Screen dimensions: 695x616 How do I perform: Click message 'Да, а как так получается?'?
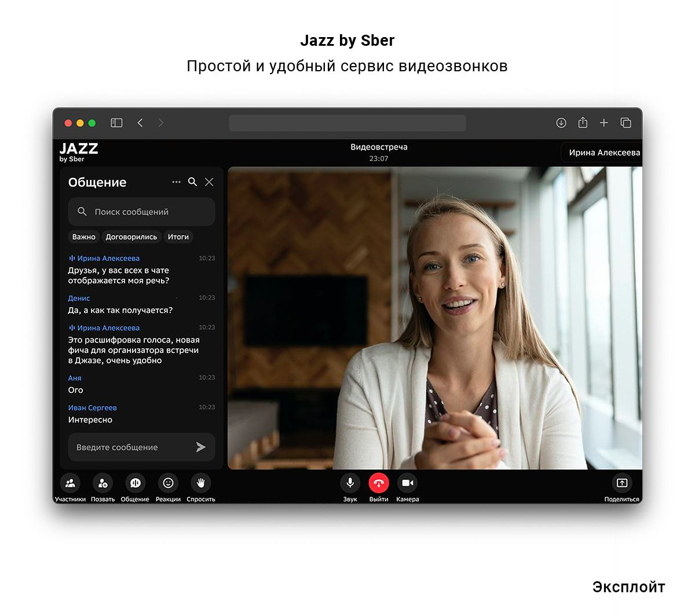(120, 311)
